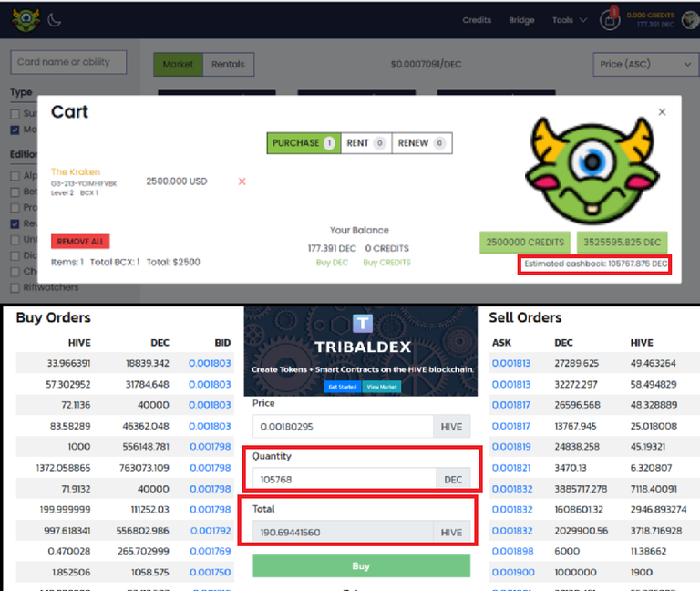
Task: Toggle the Dice edition checkbox
Action: [x=15, y=255]
